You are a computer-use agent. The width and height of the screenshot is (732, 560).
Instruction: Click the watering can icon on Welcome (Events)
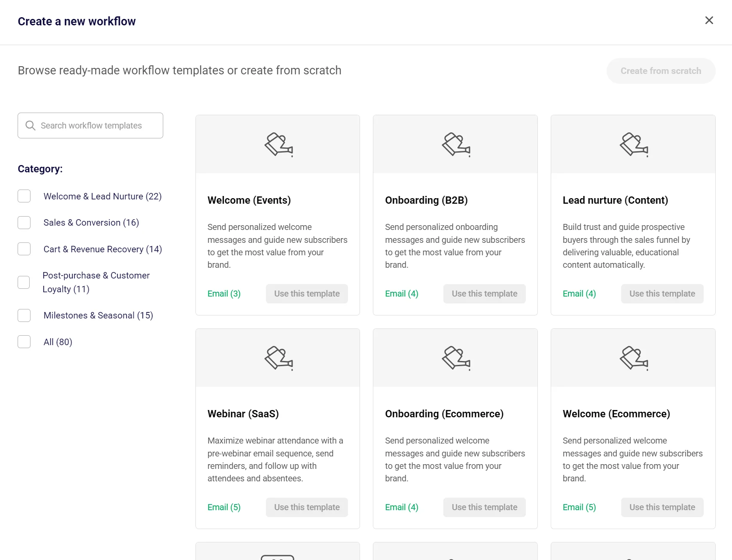(278, 144)
